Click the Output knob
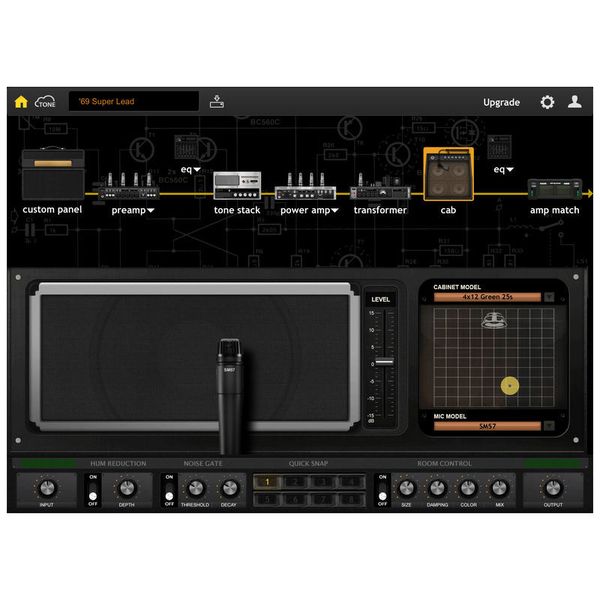The width and height of the screenshot is (600, 600). (x=553, y=488)
